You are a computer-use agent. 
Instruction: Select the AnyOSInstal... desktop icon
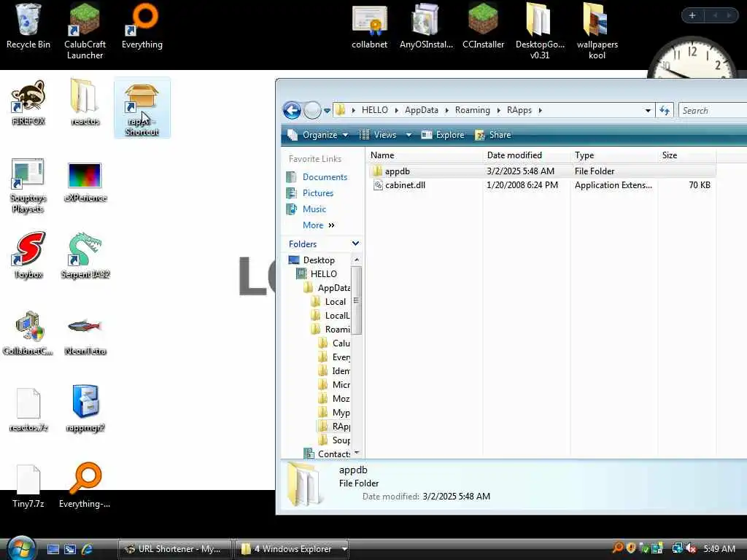(x=426, y=26)
